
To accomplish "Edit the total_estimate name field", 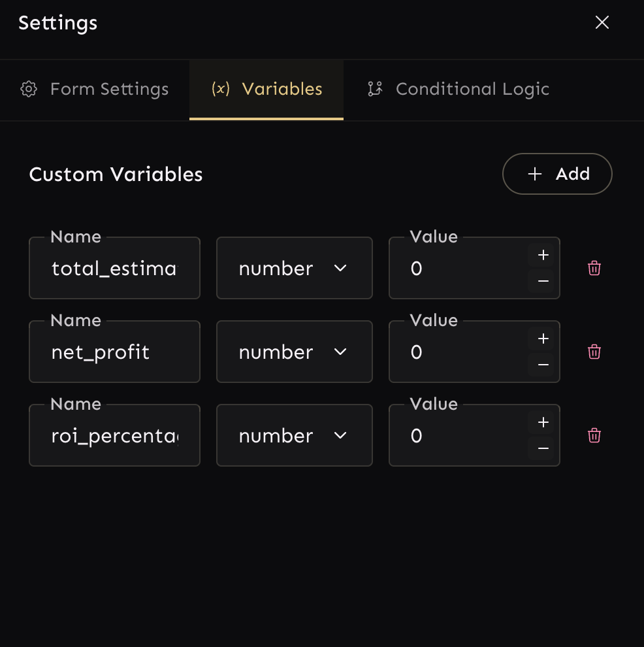I will (x=114, y=269).
